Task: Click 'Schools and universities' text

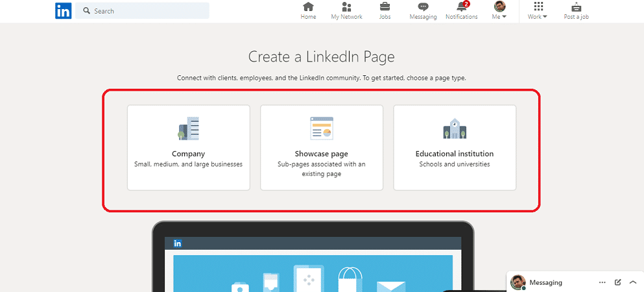Action: [x=455, y=164]
